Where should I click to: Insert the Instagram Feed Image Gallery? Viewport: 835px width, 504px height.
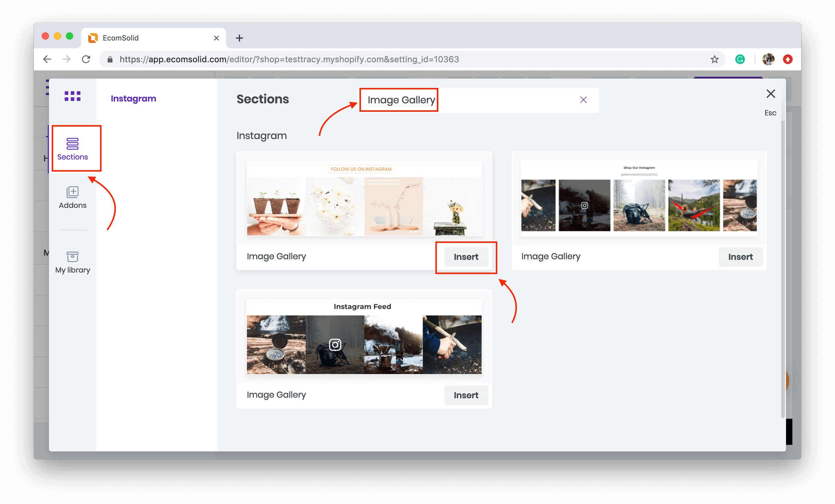click(465, 394)
